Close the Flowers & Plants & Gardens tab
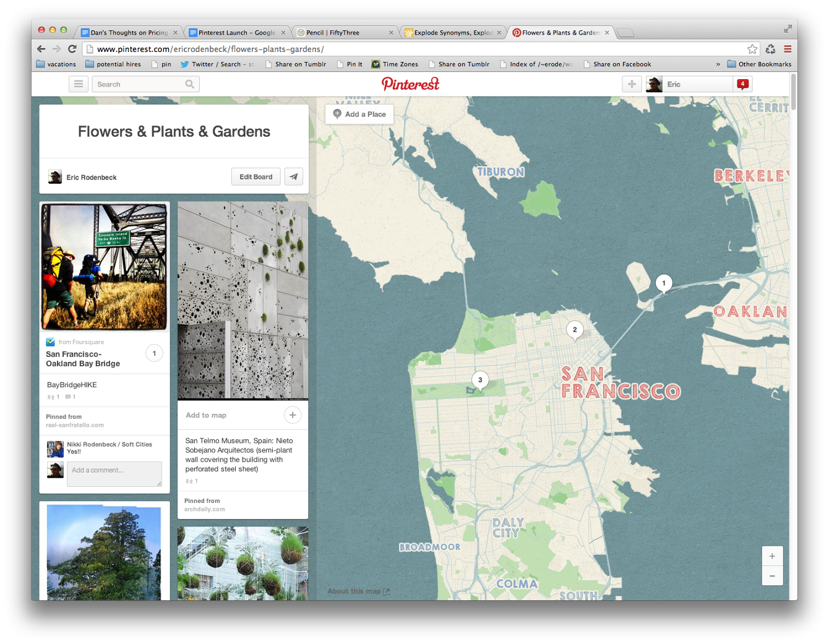The image size is (829, 644). click(607, 33)
